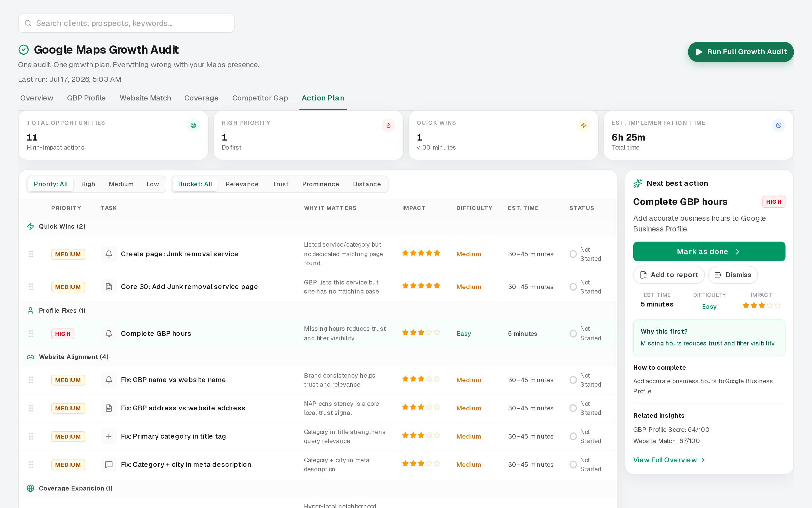Toggle status circle for Fix: GBP address vs website address
This screenshot has height=508, width=812.
(x=573, y=408)
